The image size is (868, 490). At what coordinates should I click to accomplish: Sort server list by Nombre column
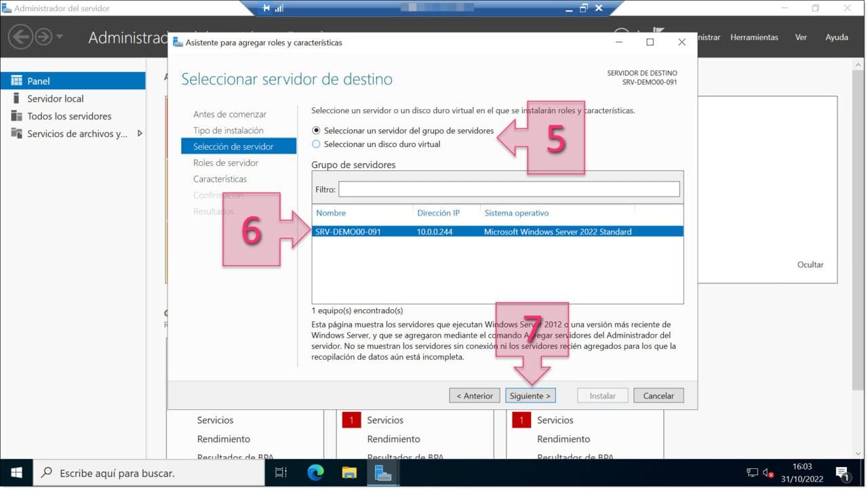(331, 213)
